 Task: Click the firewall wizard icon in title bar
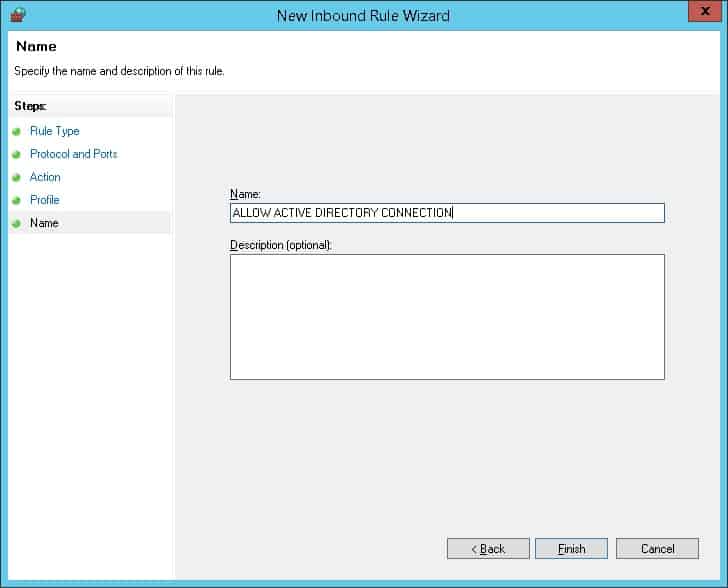[x=16, y=15]
